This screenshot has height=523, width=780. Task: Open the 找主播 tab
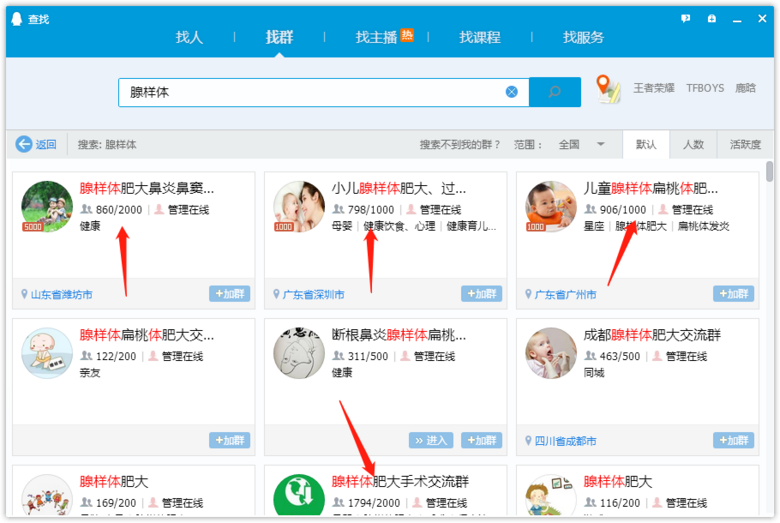(x=377, y=37)
